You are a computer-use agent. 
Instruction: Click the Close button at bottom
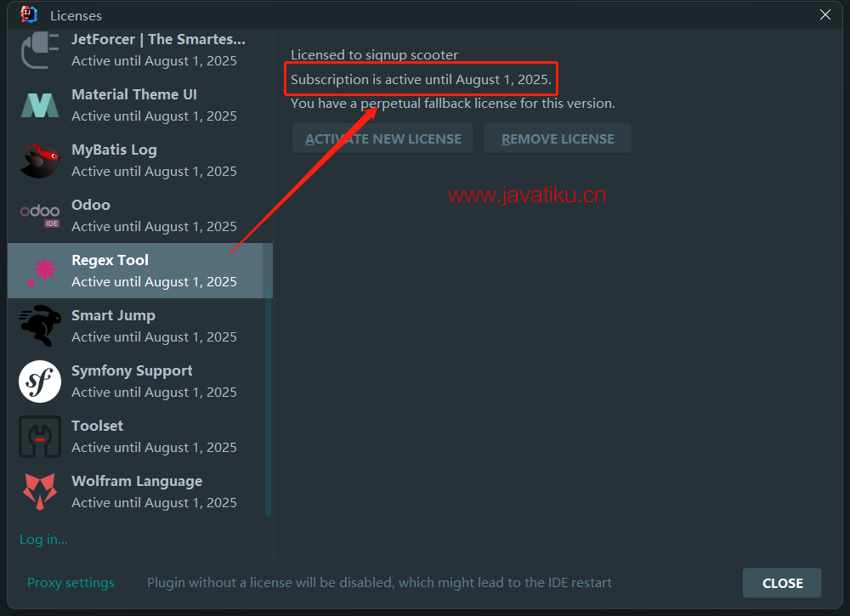coord(782,583)
